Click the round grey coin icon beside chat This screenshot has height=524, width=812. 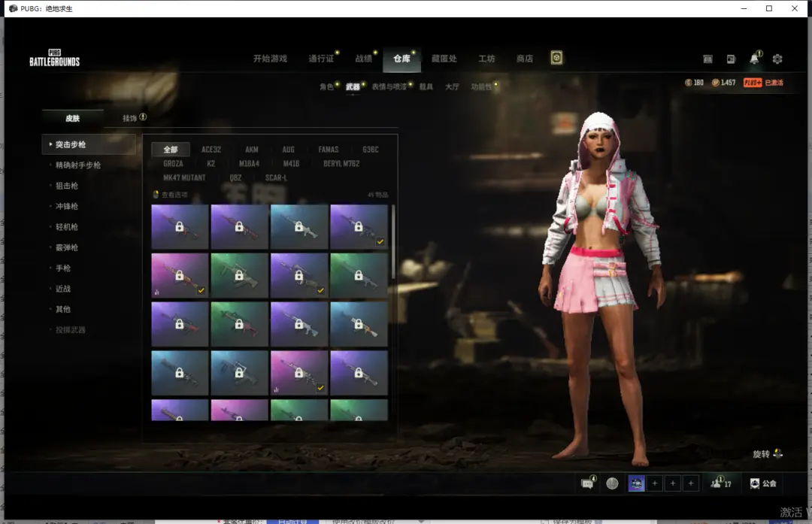click(612, 483)
